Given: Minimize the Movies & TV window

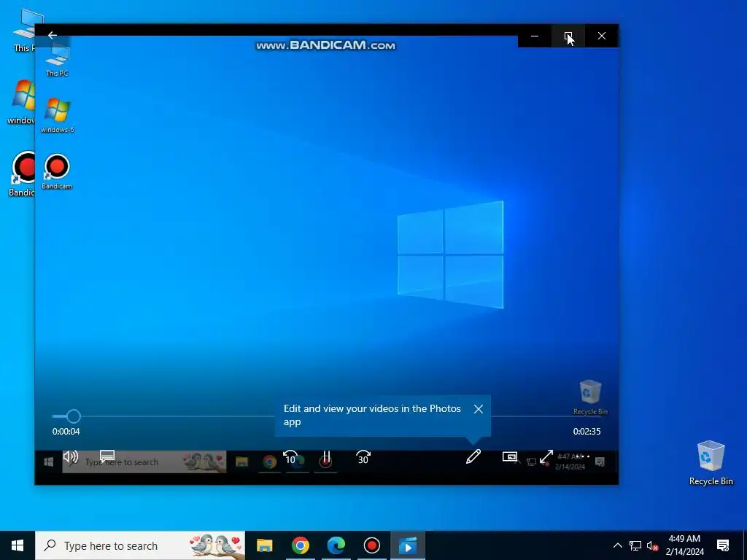Looking at the screenshot, I should pos(535,36).
